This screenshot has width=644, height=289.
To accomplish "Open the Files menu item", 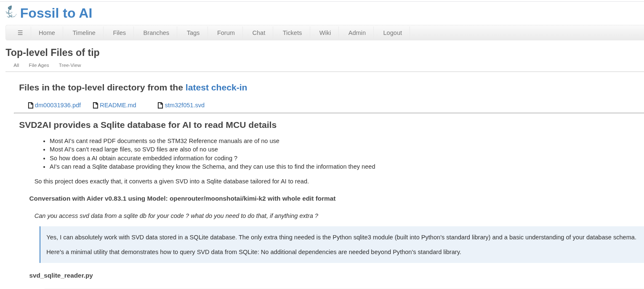I will [x=119, y=33].
